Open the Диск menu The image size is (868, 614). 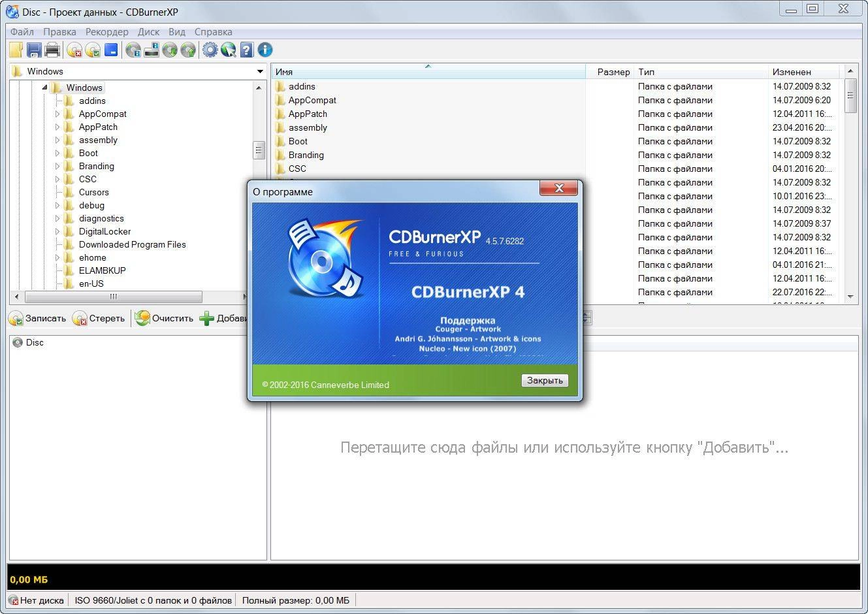click(148, 31)
